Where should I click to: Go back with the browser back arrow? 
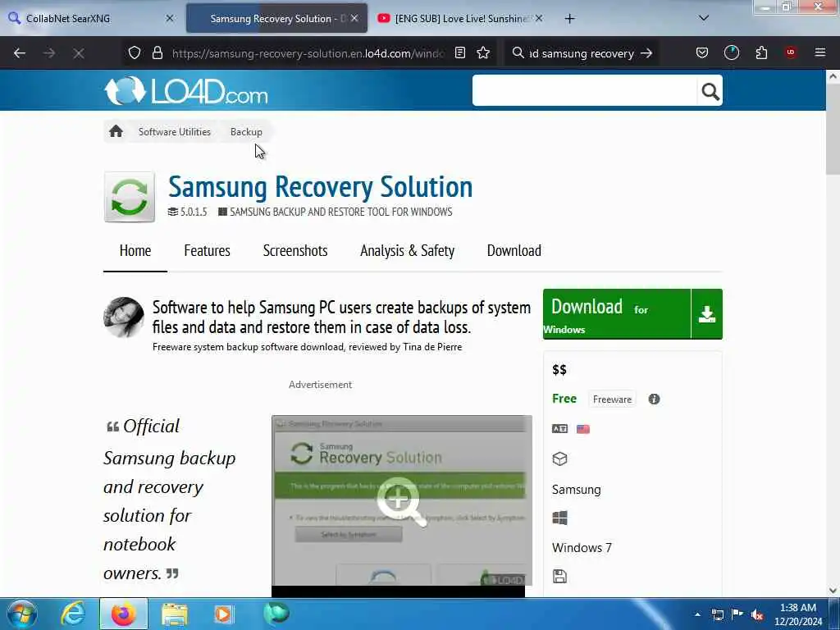coord(20,53)
